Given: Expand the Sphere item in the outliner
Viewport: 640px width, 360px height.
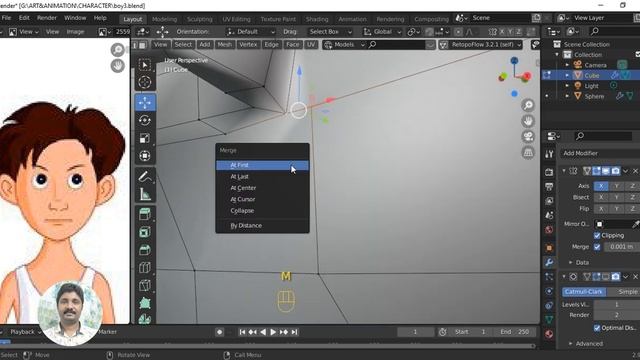Looking at the screenshot, I should pos(567,96).
